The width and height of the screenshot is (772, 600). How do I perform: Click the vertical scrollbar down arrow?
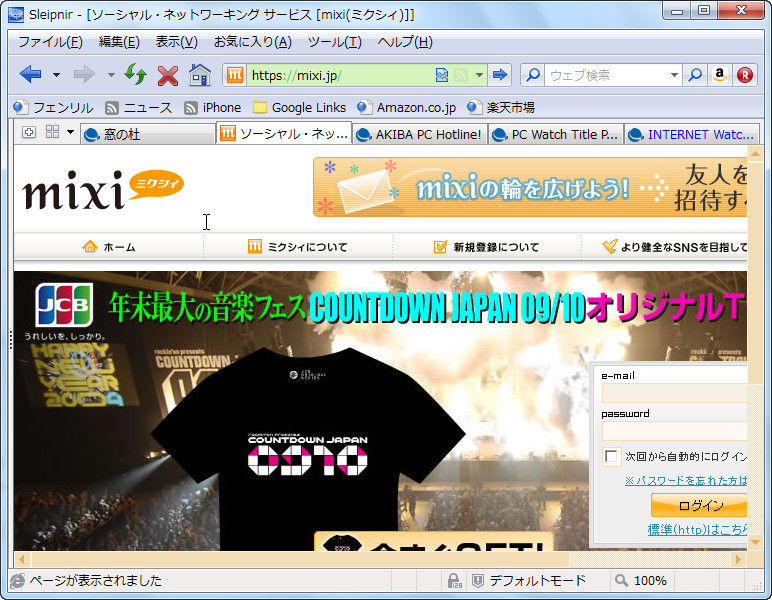(x=755, y=542)
